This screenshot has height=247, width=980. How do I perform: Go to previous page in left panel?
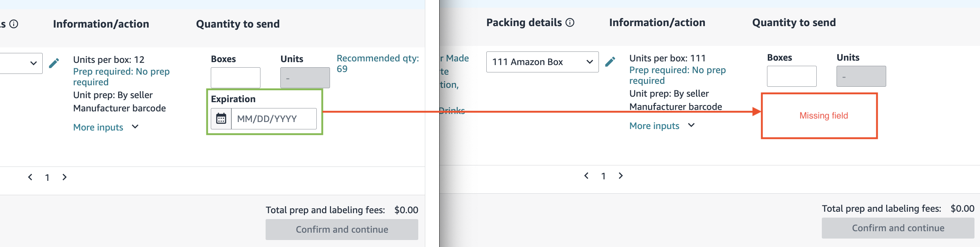tap(30, 177)
